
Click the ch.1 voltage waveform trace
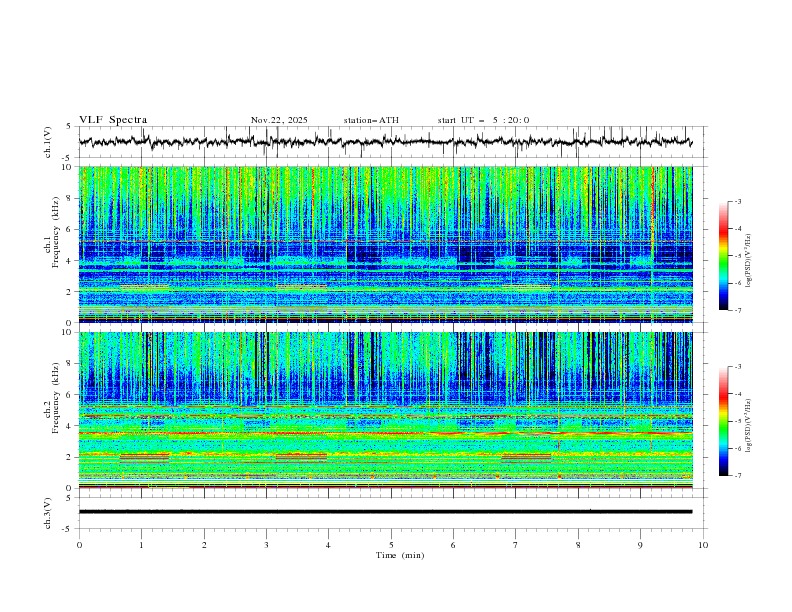pos(385,141)
